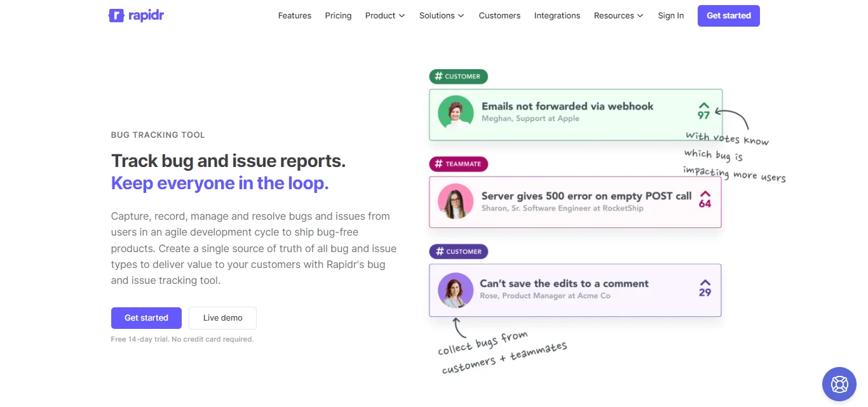The height and width of the screenshot is (407, 868).
Task: Click Rose's avatar photo
Action: tap(456, 290)
